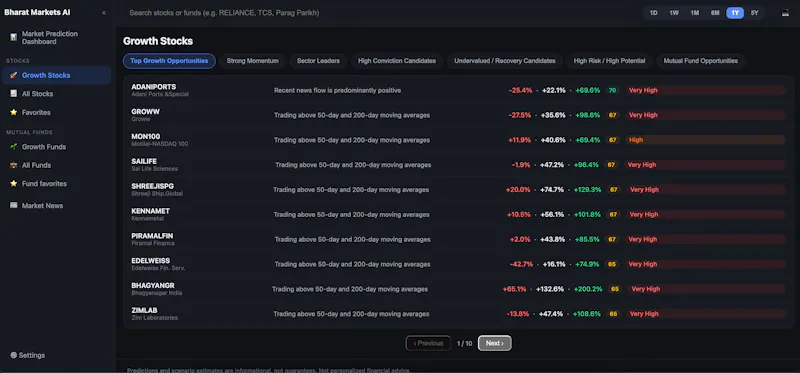Click the All Stocks sidebar icon
The image size is (800, 373).
pyautogui.click(x=13, y=94)
